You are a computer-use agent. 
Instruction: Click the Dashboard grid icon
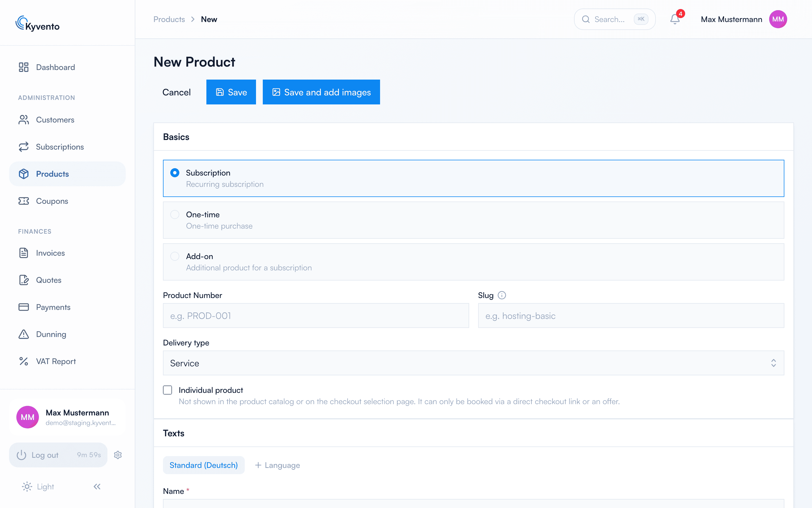pos(23,67)
